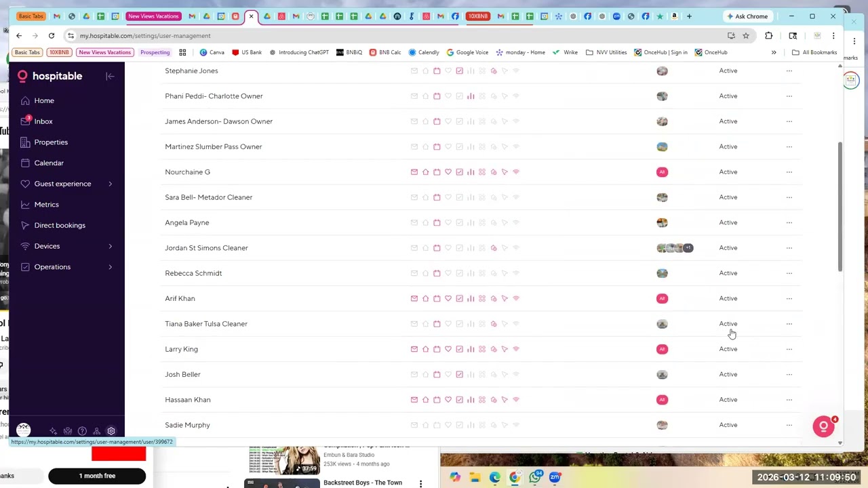Viewport: 868px width, 488px height.
Task: Open options menu for Stephanie Jones
Action: tap(789, 70)
